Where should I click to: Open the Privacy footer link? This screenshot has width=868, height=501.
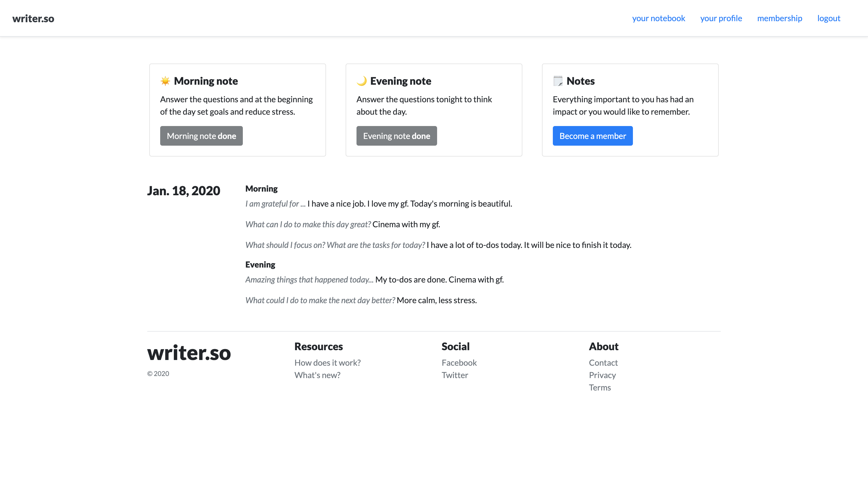click(602, 375)
